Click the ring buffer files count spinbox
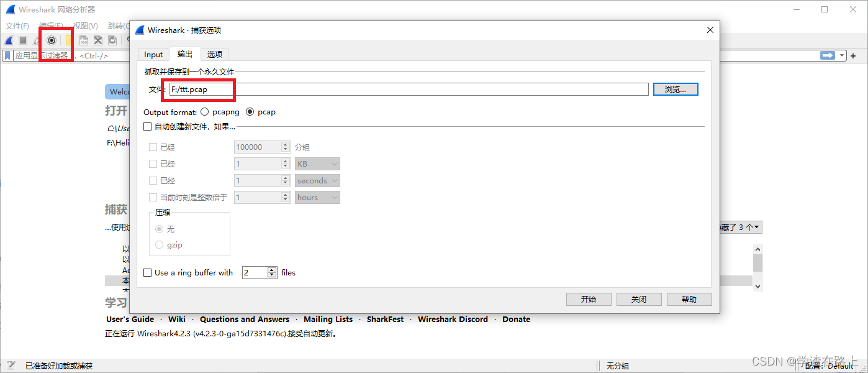This screenshot has width=868, height=373. pos(260,272)
